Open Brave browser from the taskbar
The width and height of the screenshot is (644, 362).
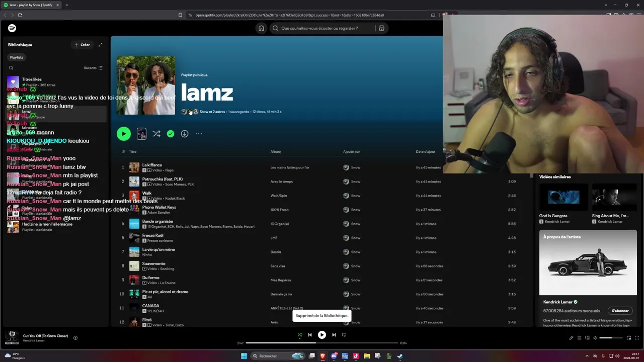[x=323, y=356]
